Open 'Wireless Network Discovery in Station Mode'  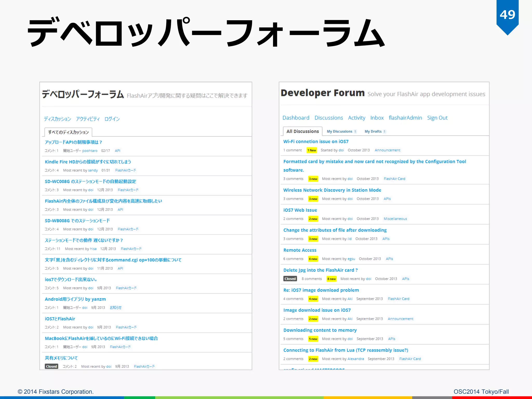click(x=332, y=190)
